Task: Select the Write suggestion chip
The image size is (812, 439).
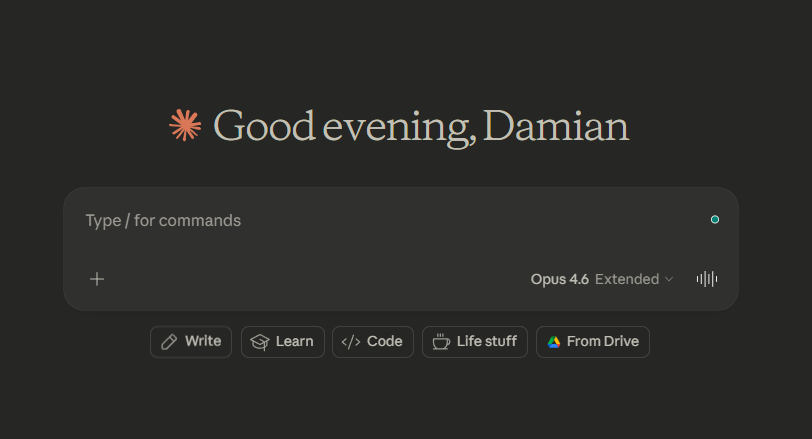Action: [x=191, y=342]
